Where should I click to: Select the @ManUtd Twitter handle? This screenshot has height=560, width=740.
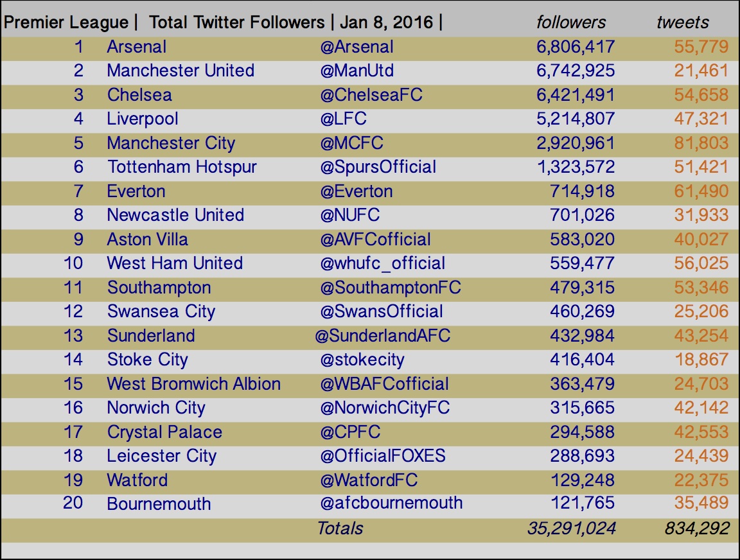pyautogui.click(x=357, y=70)
